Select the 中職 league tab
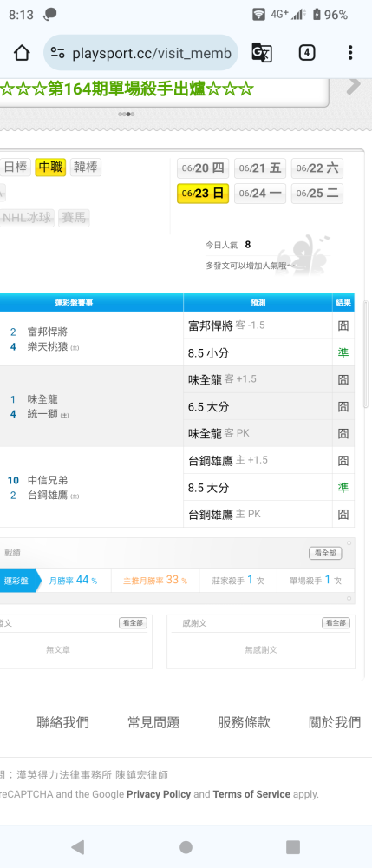The image size is (372, 868). click(50, 168)
